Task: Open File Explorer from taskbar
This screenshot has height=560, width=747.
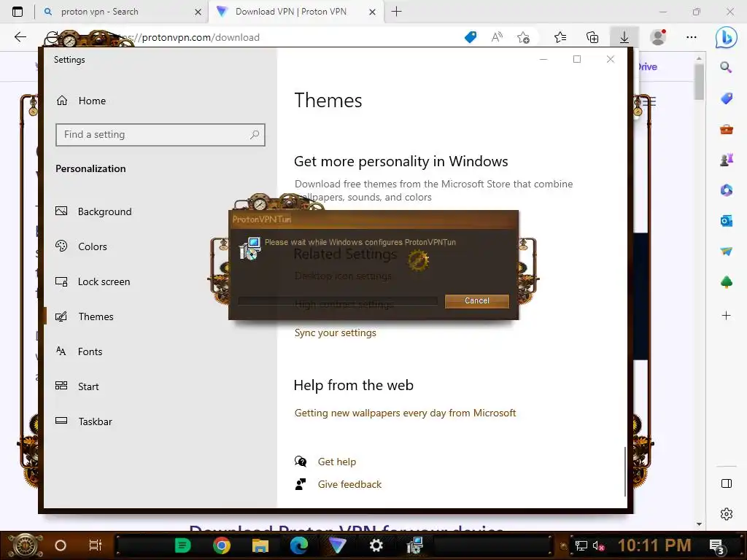Action: 260,545
